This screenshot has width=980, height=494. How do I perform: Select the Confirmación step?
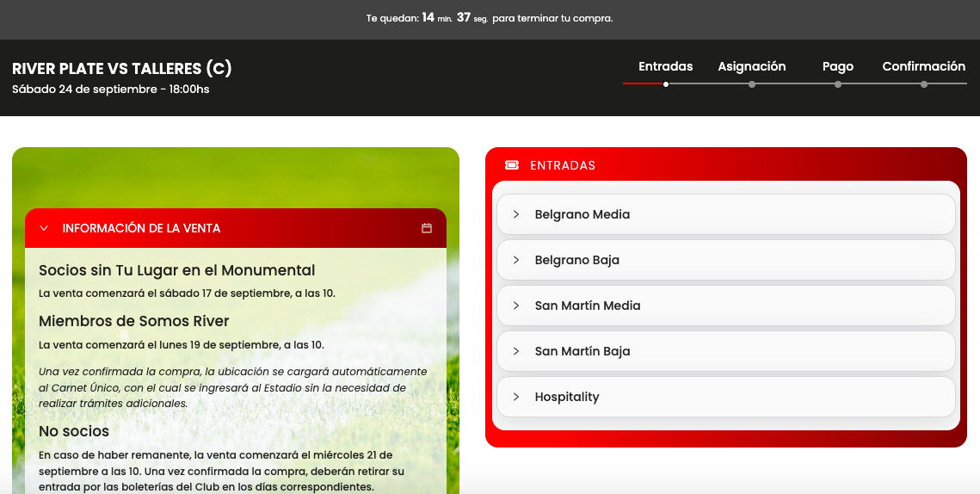click(x=924, y=66)
